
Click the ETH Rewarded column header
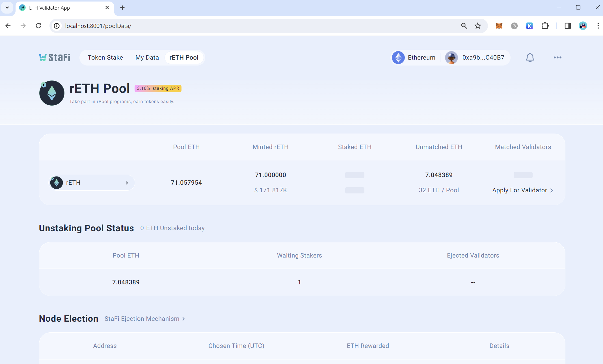[x=368, y=346]
